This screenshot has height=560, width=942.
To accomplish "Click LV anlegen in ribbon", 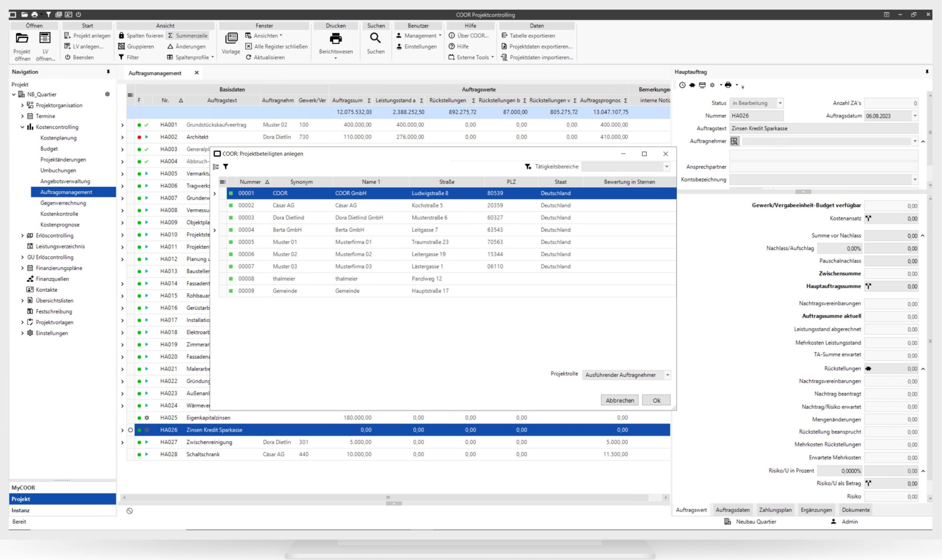I will point(84,46).
